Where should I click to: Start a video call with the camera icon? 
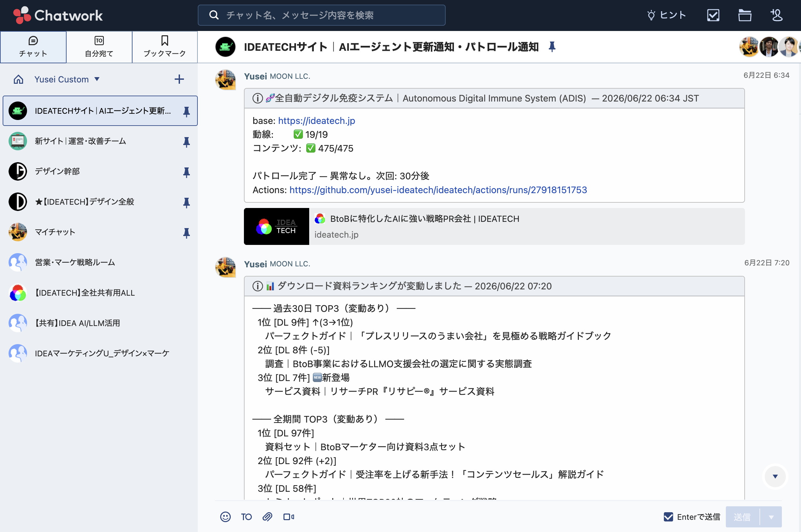pyautogui.click(x=289, y=517)
